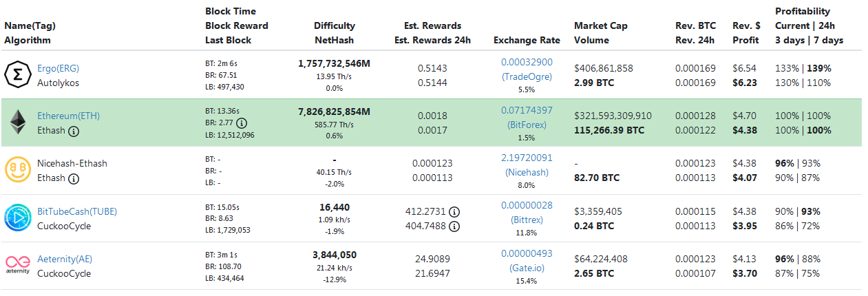Click the Nicehash smiley logo icon

point(18,170)
